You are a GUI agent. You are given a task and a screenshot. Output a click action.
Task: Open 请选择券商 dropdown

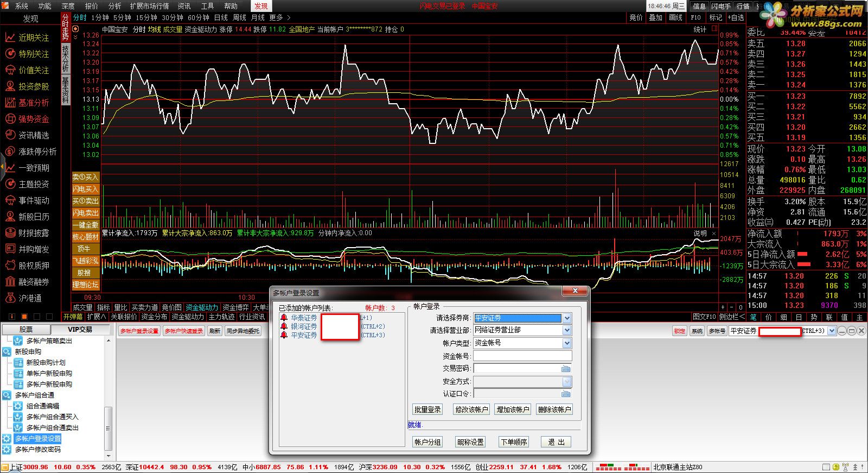[x=567, y=318]
